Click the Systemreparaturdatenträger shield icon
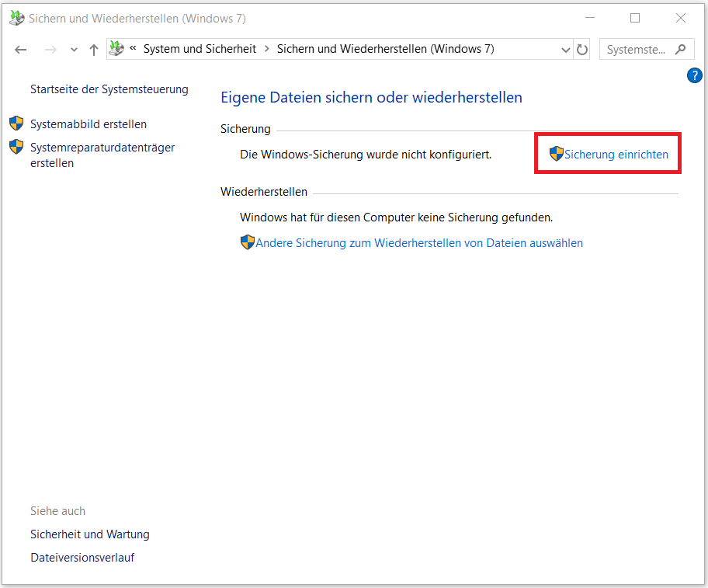708x588 pixels. point(16,146)
